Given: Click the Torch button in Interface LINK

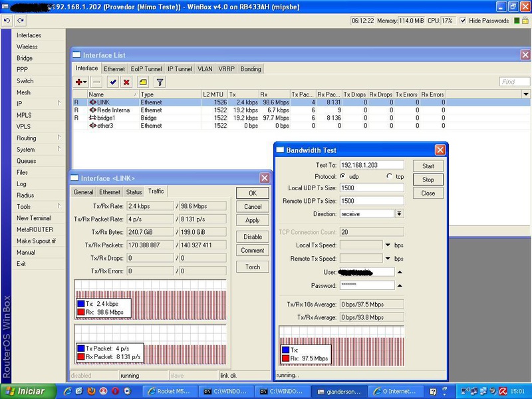Looking at the screenshot, I should pos(253,267).
